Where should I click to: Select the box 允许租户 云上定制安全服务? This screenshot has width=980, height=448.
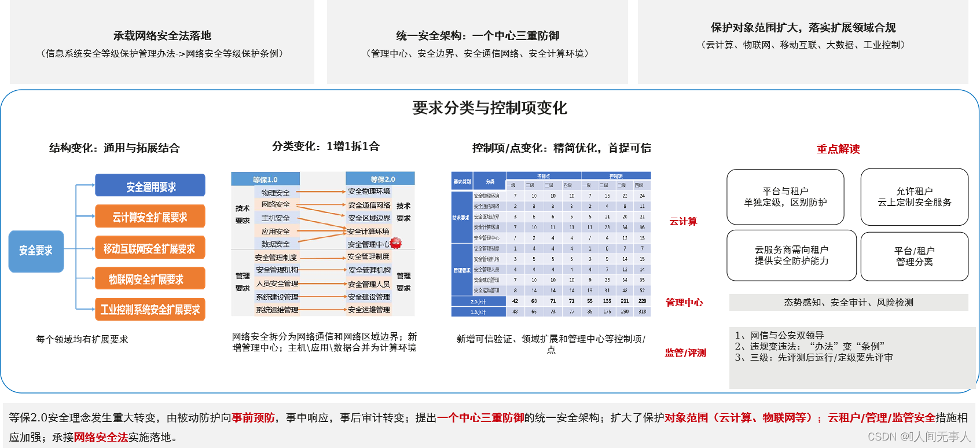click(x=915, y=197)
